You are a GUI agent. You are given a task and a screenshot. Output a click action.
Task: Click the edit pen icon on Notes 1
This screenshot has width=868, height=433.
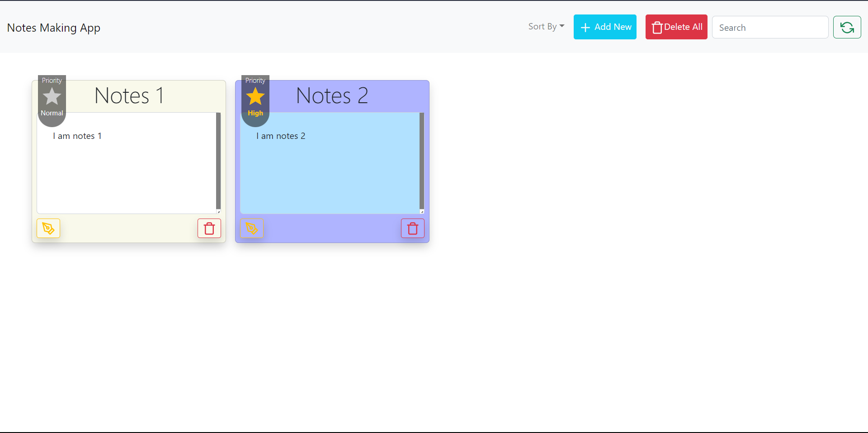[x=48, y=228]
